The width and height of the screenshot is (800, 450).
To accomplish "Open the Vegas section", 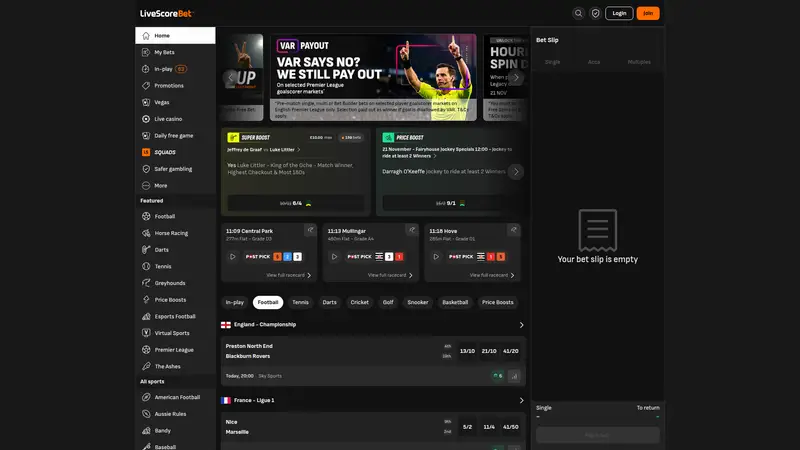I will pos(175,102).
